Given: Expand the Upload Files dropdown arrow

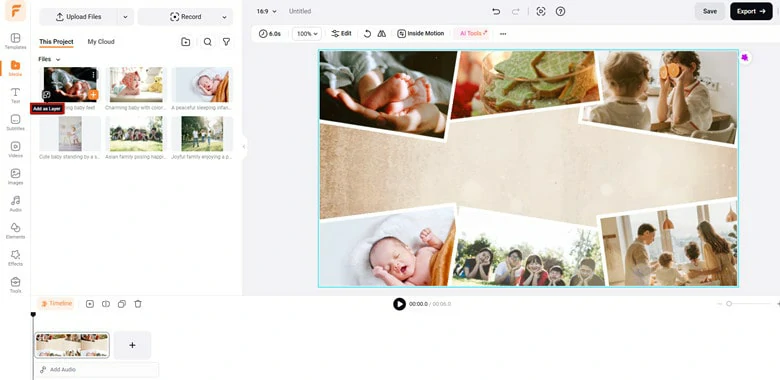Looking at the screenshot, I should click(125, 16).
